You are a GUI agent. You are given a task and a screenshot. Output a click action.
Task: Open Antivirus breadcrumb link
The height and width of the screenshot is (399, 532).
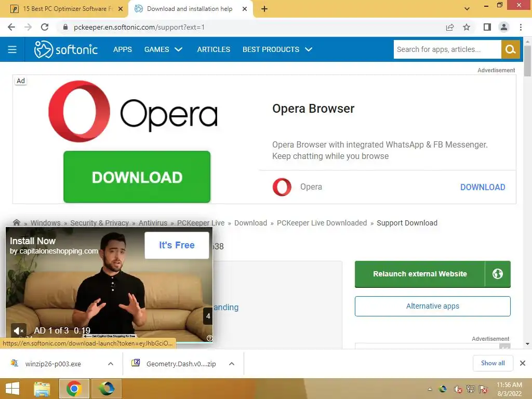(x=153, y=223)
